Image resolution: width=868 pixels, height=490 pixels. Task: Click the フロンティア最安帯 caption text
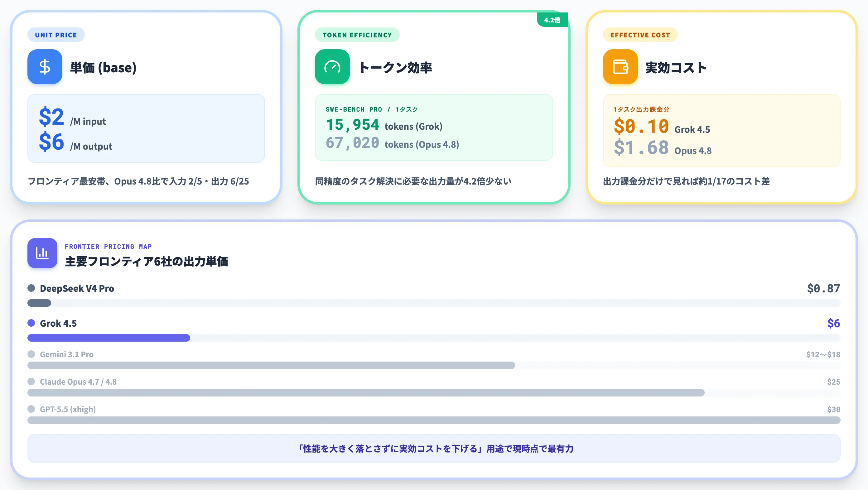(138, 181)
